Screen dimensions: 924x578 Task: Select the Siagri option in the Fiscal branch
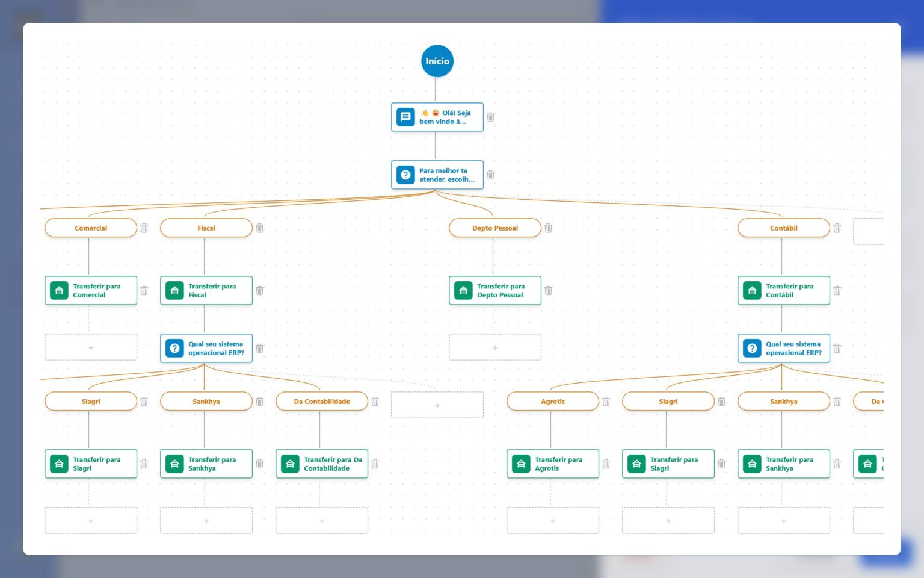91,401
